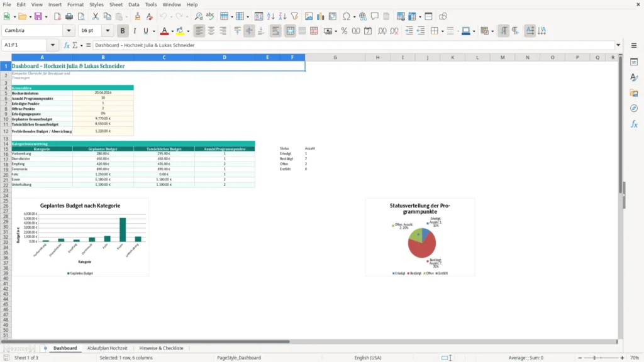Sort descending Z to A
This screenshot has height=362, width=644.
point(282,16)
